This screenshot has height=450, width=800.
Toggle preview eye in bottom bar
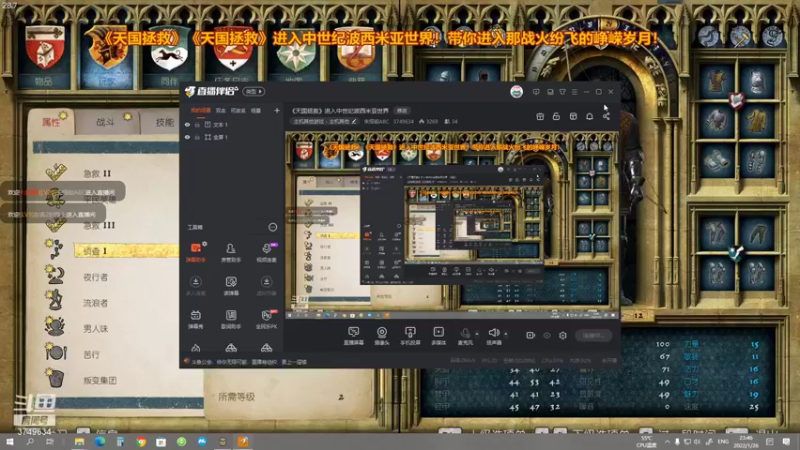(x=547, y=335)
